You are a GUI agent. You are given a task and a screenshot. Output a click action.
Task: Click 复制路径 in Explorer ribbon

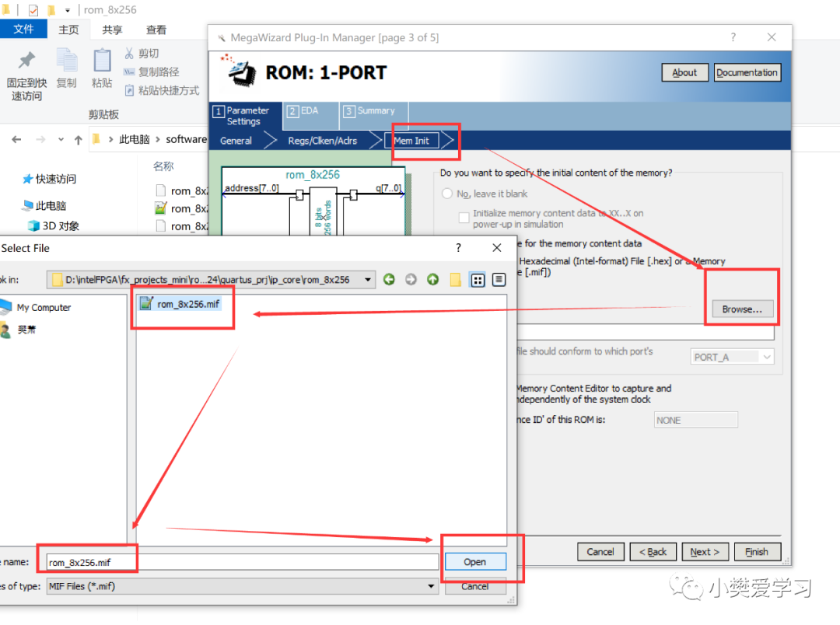pos(152,72)
